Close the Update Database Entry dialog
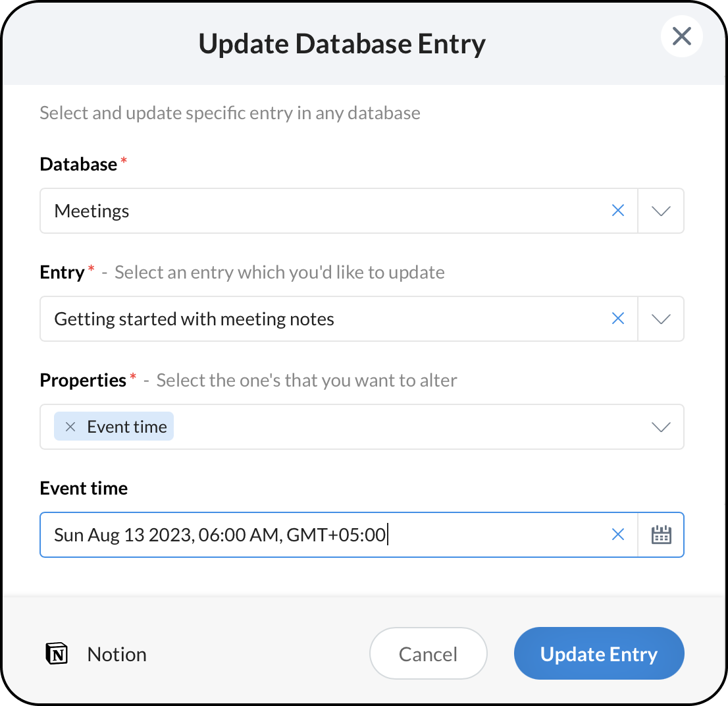The width and height of the screenshot is (728, 706). [681, 36]
